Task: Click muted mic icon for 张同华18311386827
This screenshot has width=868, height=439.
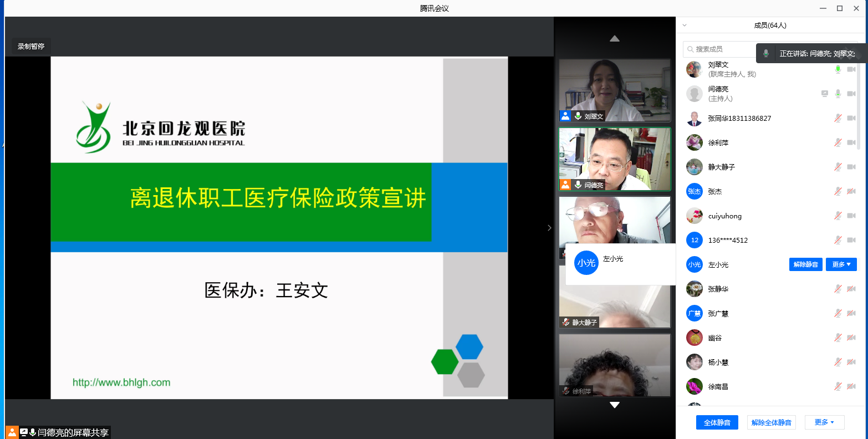Action: pos(838,118)
